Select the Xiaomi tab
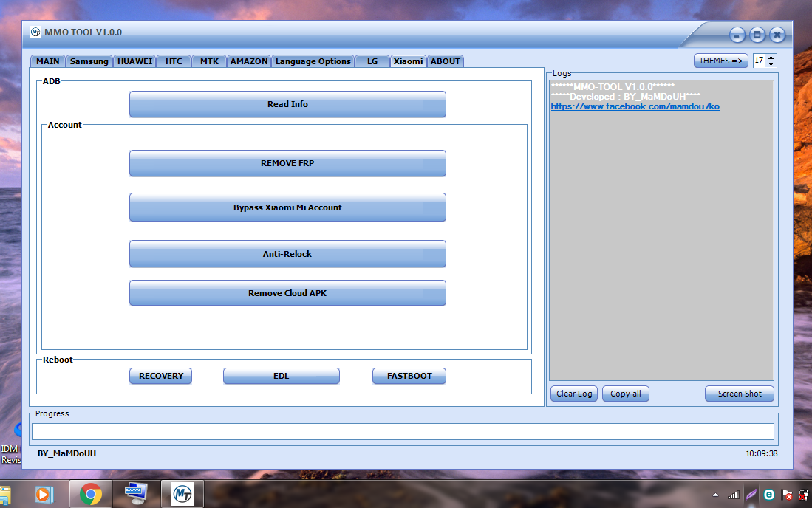Screen dimensions: 812x508 pyautogui.click(x=408, y=61)
